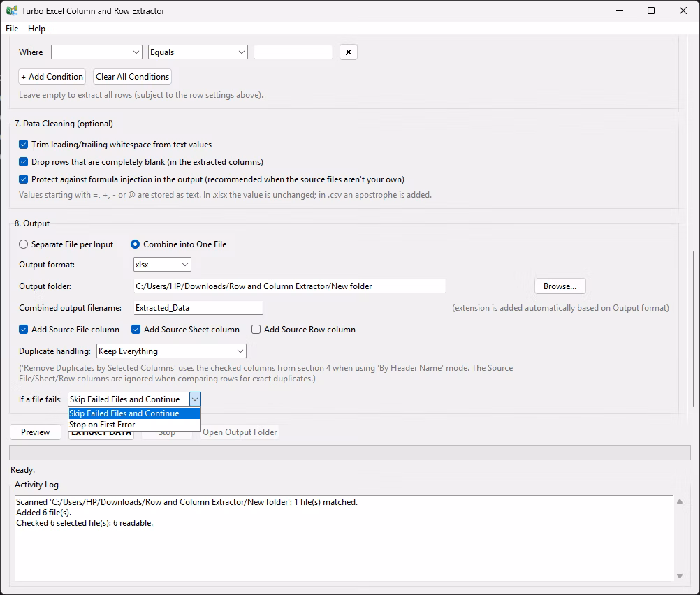700x595 pixels.
Task: Select Skip Failed Files and Continue option
Action: point(134,413)
